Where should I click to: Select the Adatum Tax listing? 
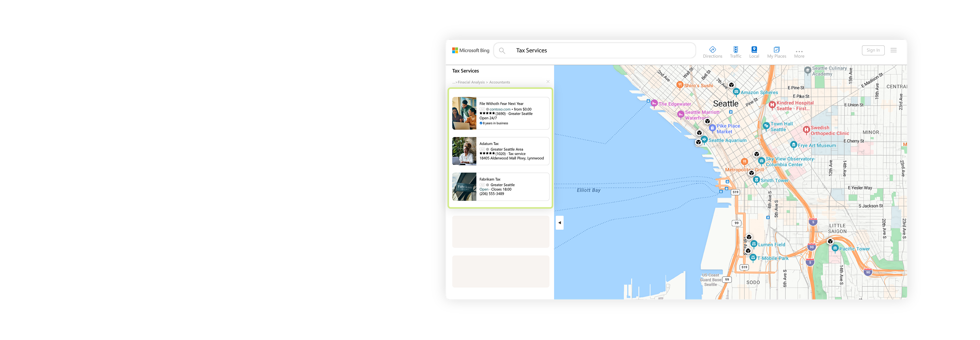click(x=489, y=144)
